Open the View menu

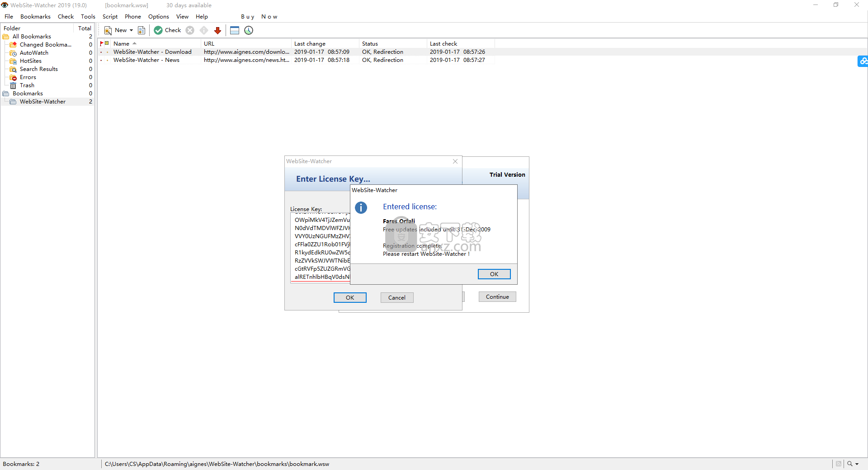182,17
